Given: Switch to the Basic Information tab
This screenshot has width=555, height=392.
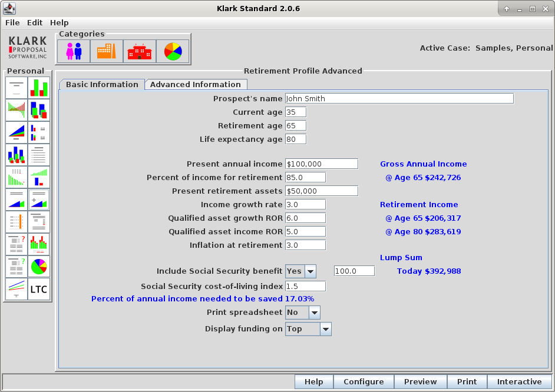Looking at the screenshot, I should point(102,85).
